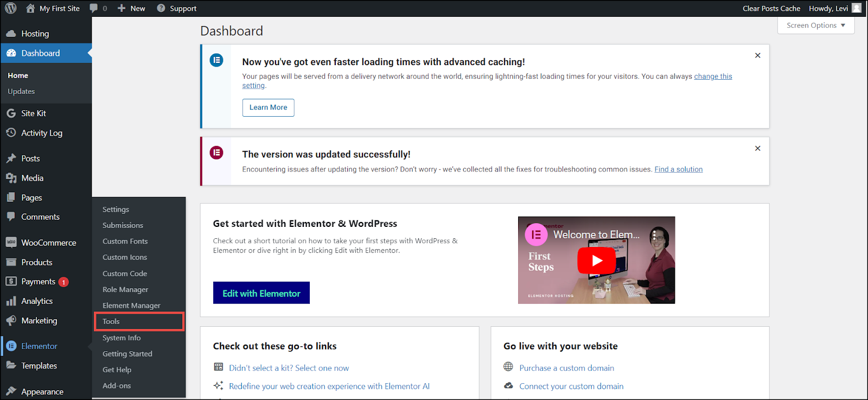Viewport: 868px width, 400px height.
Task: Open Role Manager submenu item
Action: 125,290
